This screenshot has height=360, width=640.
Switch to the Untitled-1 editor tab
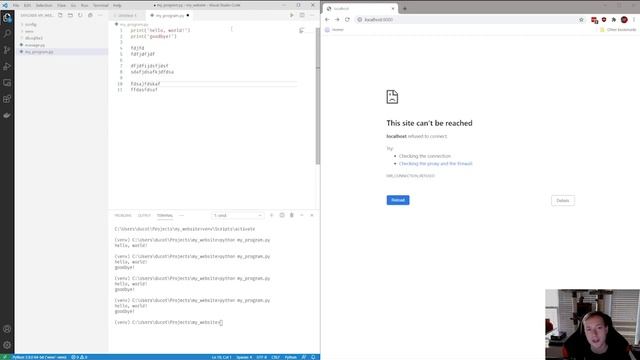point(127,16)
